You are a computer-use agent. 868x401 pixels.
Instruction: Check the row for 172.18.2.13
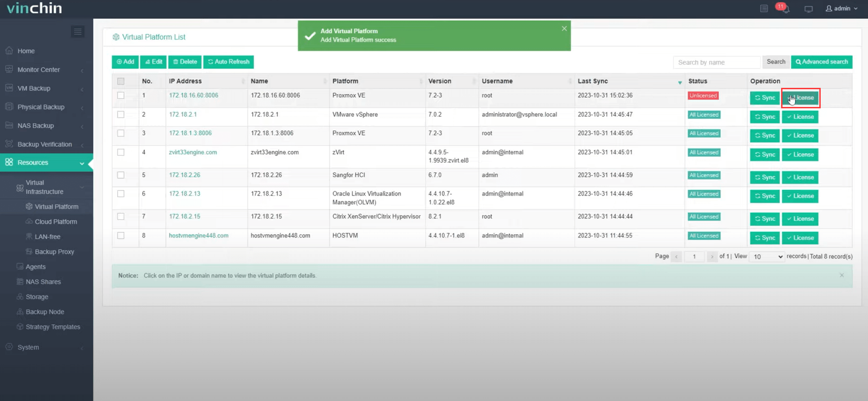[121, 194]
